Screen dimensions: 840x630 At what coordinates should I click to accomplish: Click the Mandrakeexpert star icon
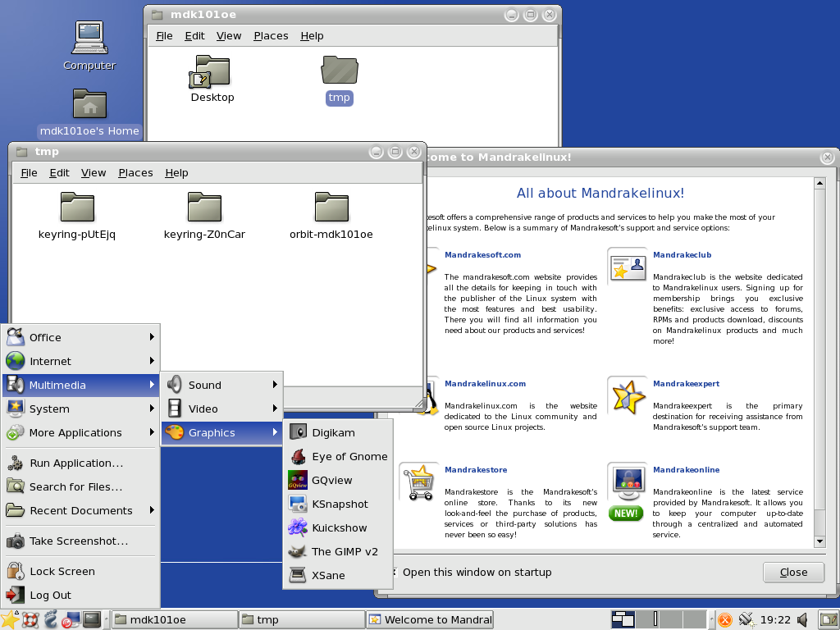(628, 397)
